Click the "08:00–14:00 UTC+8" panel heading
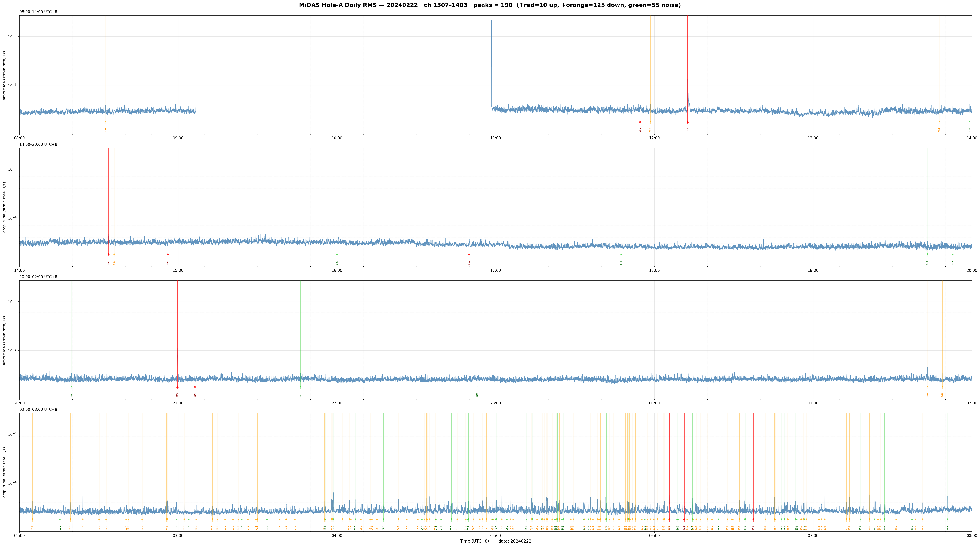 [x=38, y=12]
